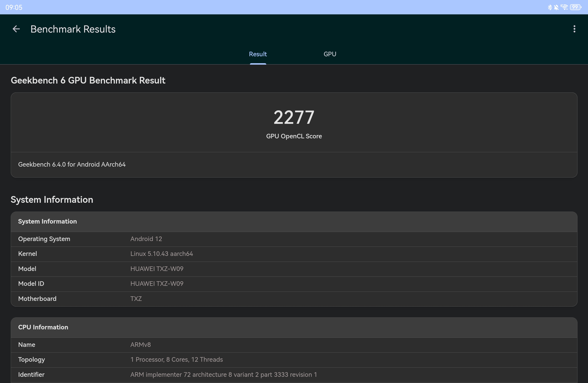The height and width of the screenshot is (383, 588).
Task: Tap the Wi-Fi status icon
Action: click(564, 7)
